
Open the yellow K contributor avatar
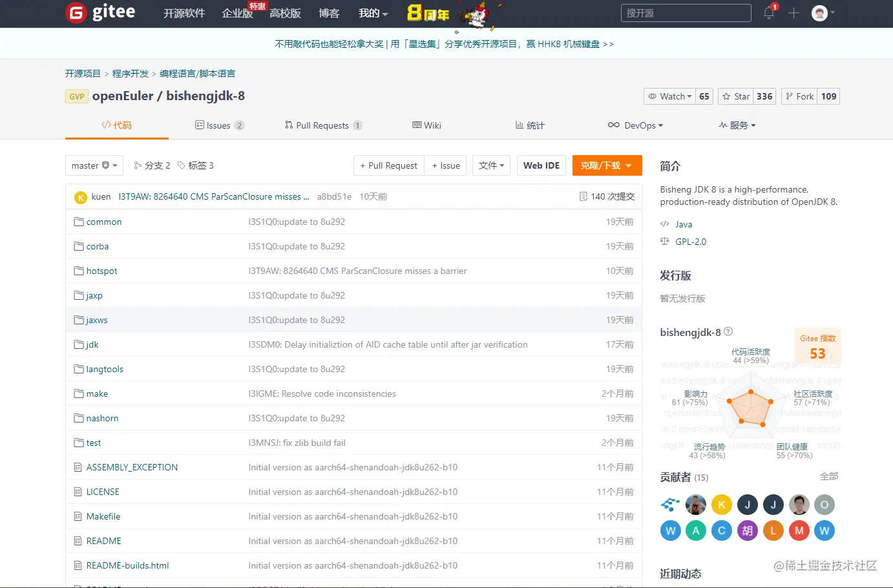tap(722, 505)
